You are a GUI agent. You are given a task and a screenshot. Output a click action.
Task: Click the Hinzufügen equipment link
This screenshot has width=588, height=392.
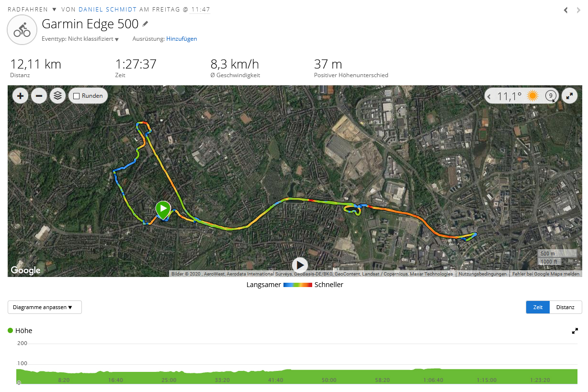click(181, 39)
